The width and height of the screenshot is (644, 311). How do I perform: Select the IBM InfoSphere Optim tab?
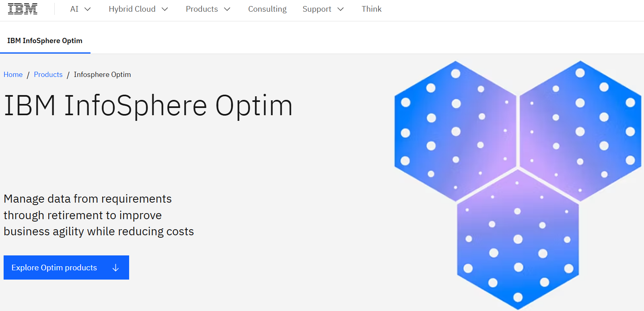point(45,41)
